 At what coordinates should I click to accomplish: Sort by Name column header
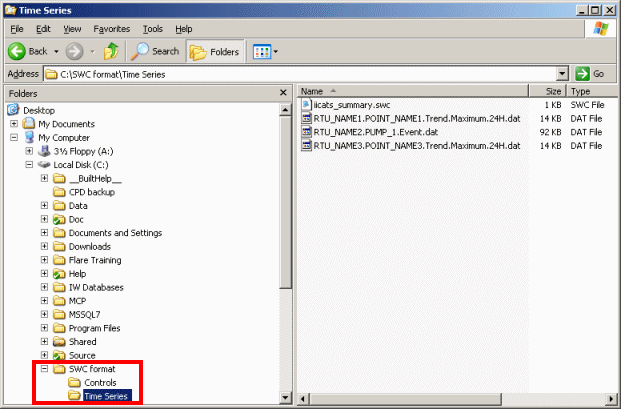tap(413, 91)
